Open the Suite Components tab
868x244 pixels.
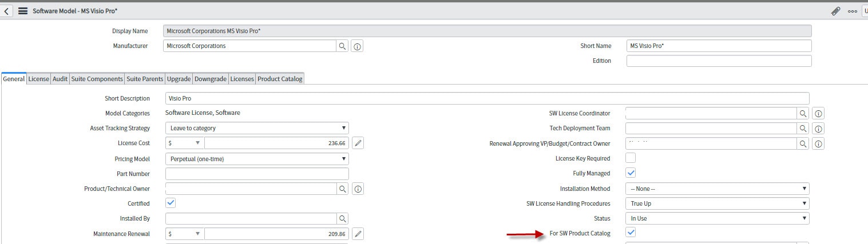pos(97,79)
